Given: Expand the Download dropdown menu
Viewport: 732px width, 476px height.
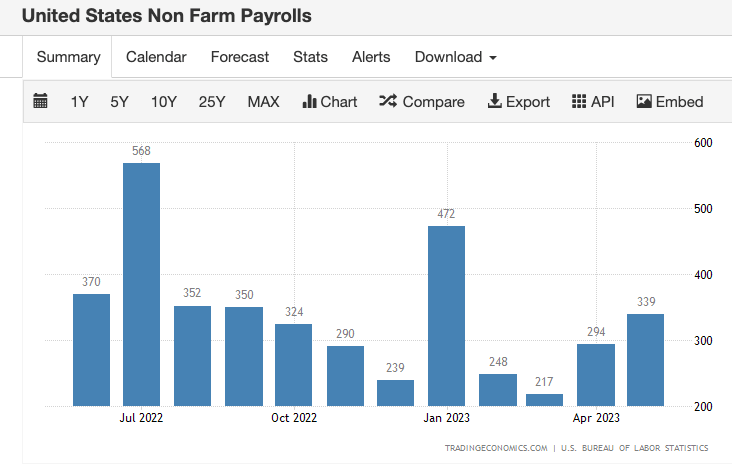Looking at the screenshot, I should 455,57.
